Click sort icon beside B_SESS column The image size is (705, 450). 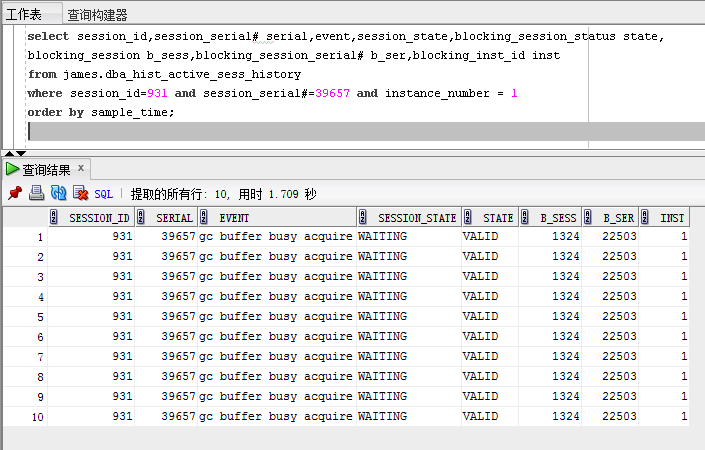525,217
